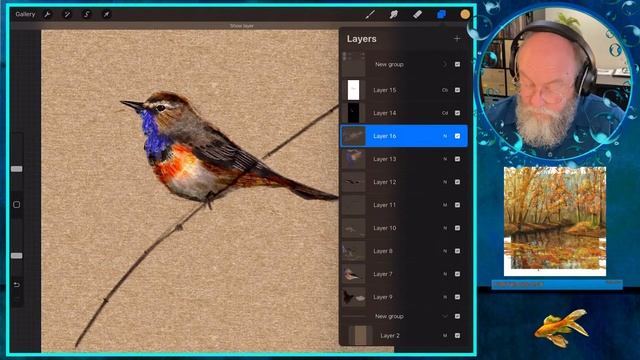Open blend mode N on Layer 13
640x360 pixels.
click(445, 159)
